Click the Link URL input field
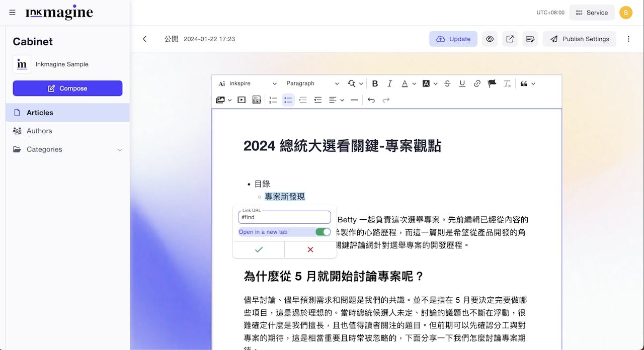Image resolution: width=644 pixels, height=350 pixels. pos(285,217)
